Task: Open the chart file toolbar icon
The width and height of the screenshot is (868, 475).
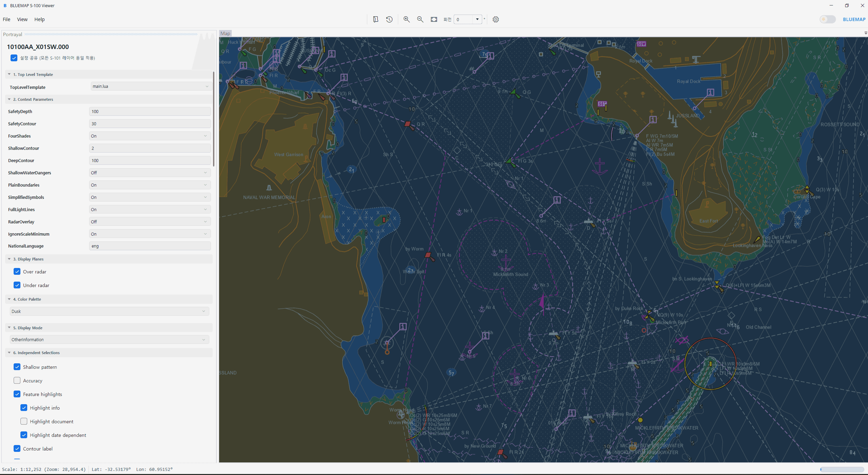Action: coord(376,19)
